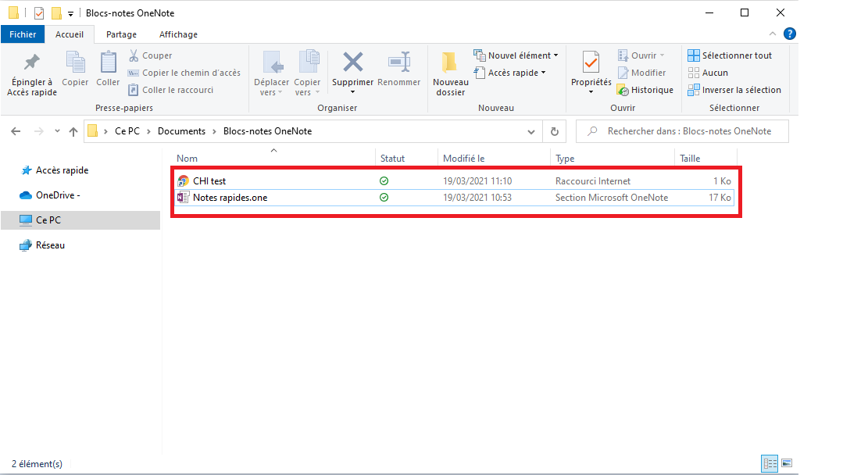Sort by Taille column header
868x475 pixels.
click(691, 159)
